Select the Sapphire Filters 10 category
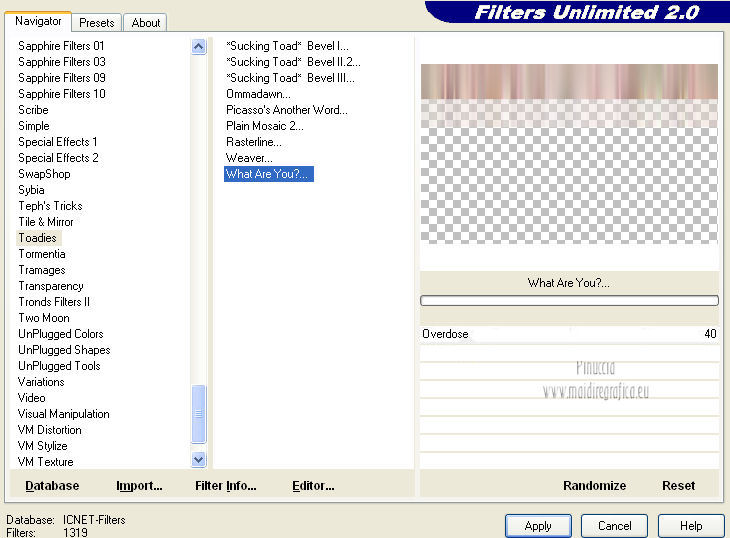Screen dimensions: 730x538 click(x=62, y=94)
